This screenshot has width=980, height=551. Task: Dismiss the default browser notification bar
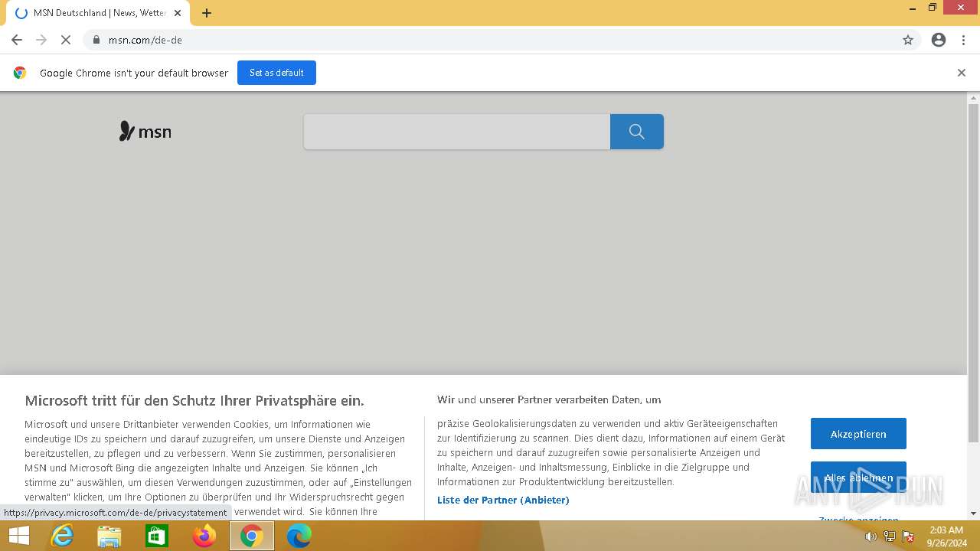[962, 73]
